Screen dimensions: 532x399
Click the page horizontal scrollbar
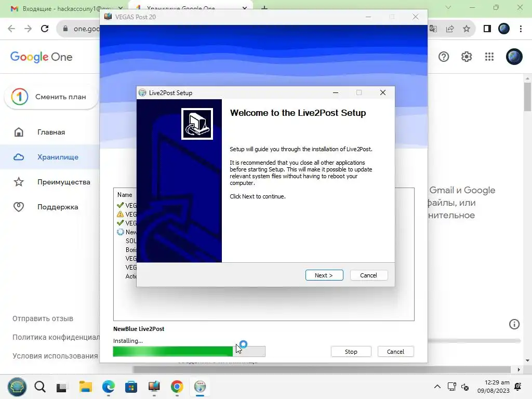322,369
